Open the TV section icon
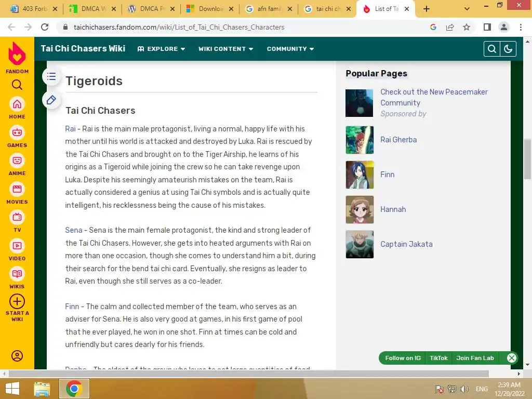Image resolution: width=532 pixels, height=399 pixels. [x=17, y=218]
